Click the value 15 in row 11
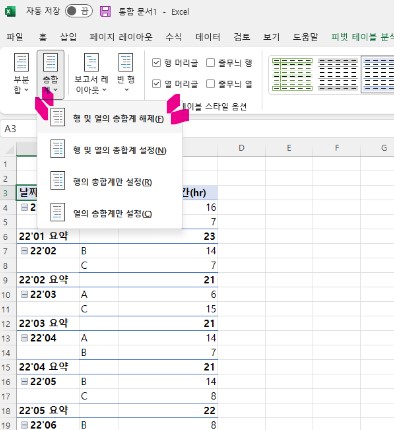 (x=211, y=309)
